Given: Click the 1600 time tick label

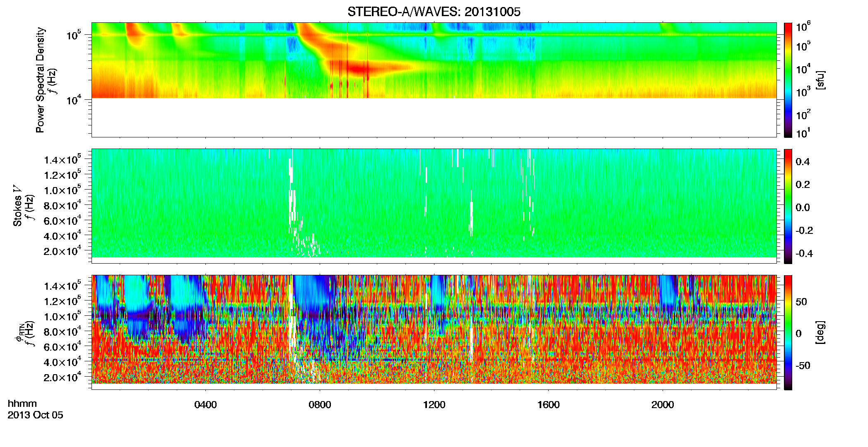Looking at the screenshot, I should 548,405.
